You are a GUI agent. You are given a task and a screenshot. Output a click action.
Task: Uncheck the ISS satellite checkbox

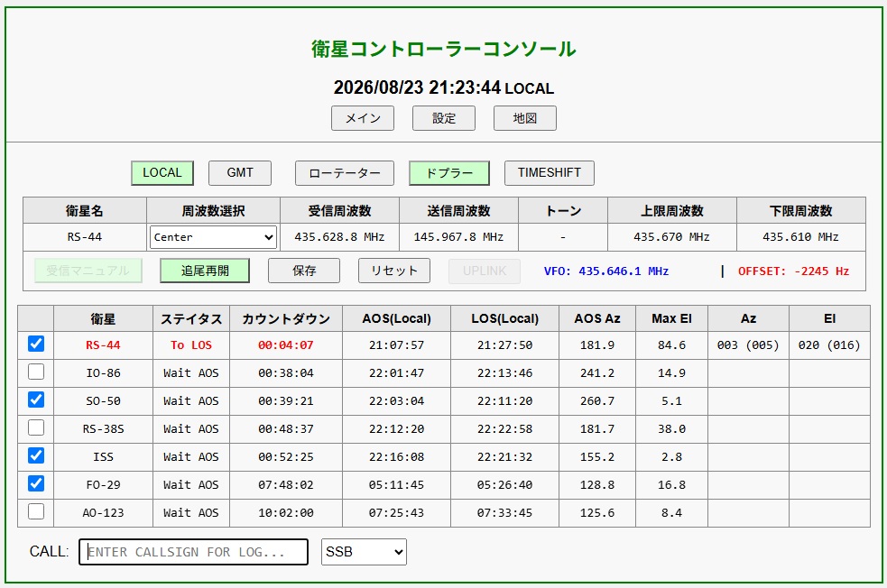[x=36, y=455]
